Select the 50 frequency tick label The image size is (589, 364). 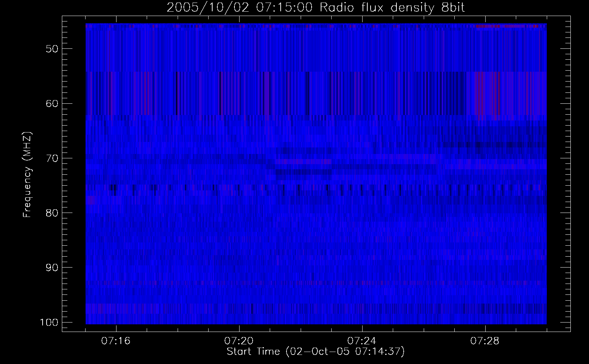pyautogui.click(x=52, y=48)
